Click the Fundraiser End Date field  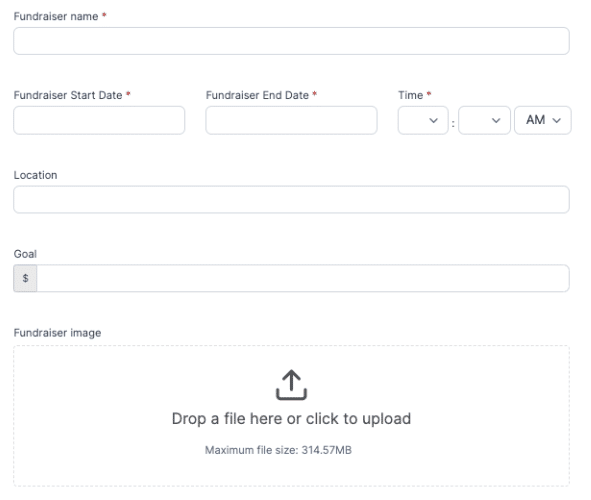pos(291,120)
